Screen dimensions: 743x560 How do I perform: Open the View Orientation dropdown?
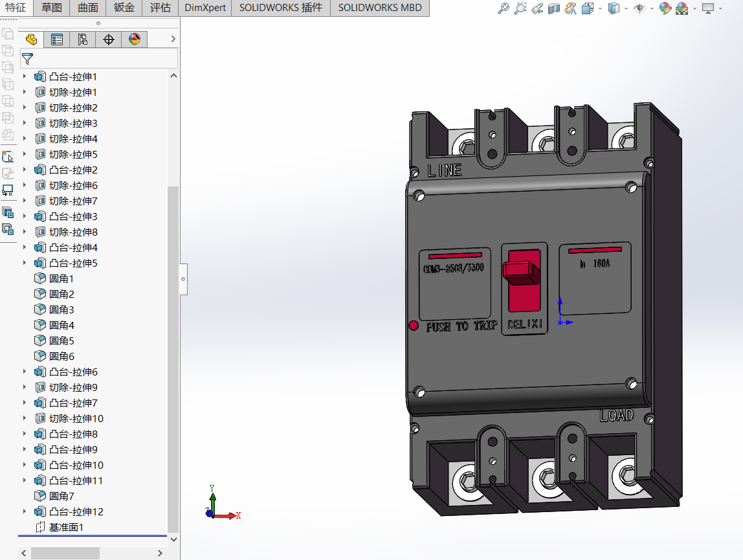pyautogui.click(x=589, y=8)
